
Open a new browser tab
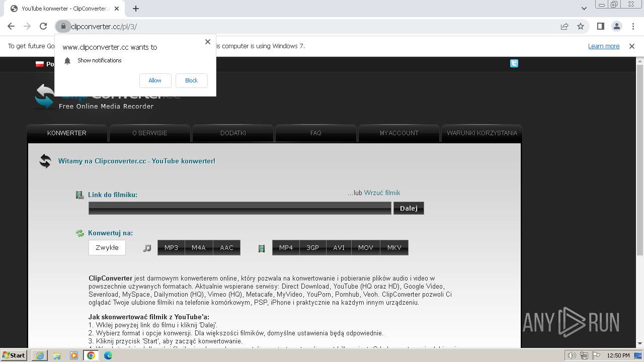click(136, 9)
